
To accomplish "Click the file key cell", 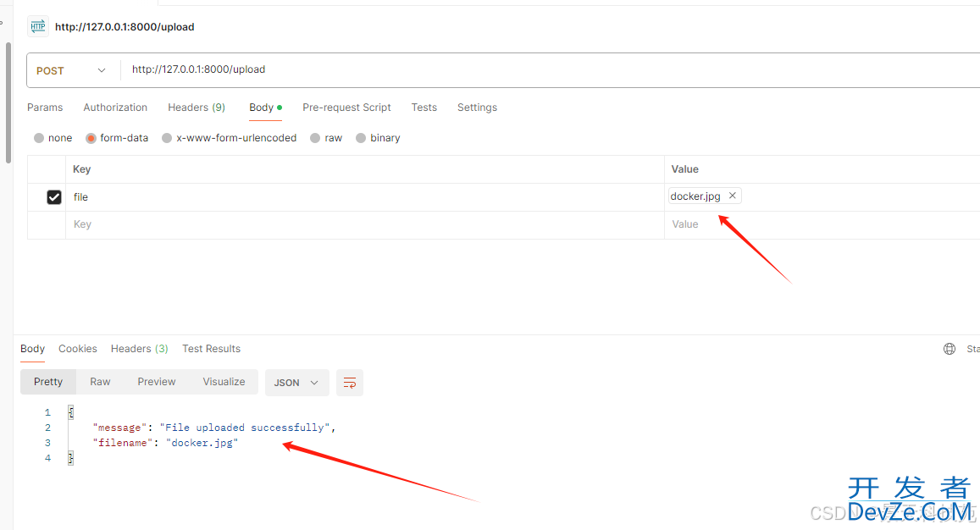I will (365, 197).
